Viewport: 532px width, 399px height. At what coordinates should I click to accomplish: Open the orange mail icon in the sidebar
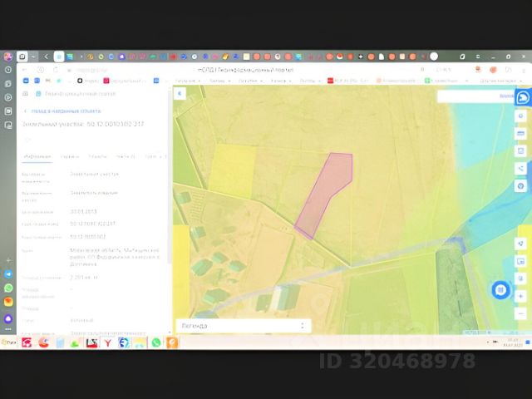point(8,302)
